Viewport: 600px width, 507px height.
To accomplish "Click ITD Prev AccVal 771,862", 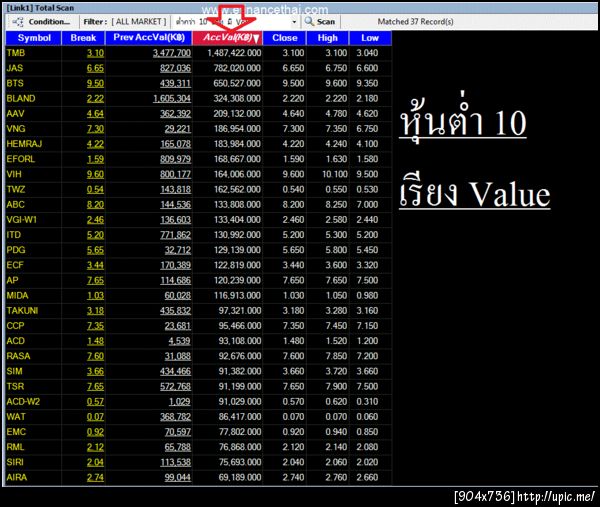I will [x=175, y=235].
